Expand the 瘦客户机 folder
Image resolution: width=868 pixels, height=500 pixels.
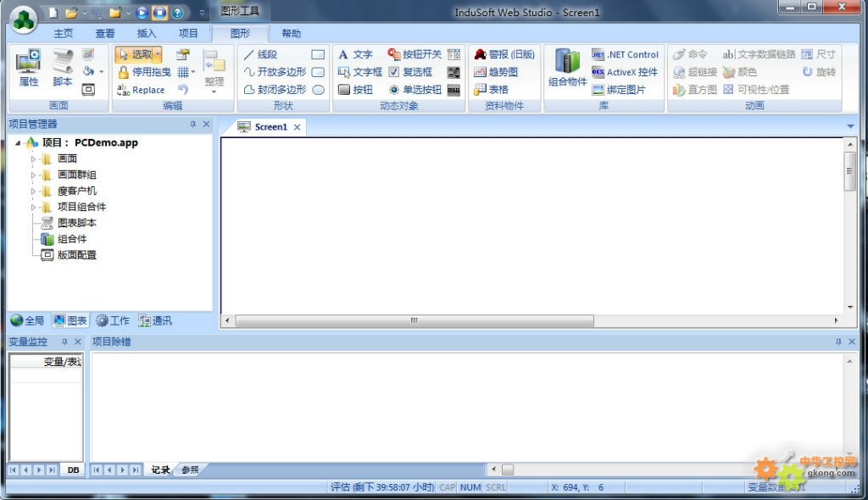33,191
